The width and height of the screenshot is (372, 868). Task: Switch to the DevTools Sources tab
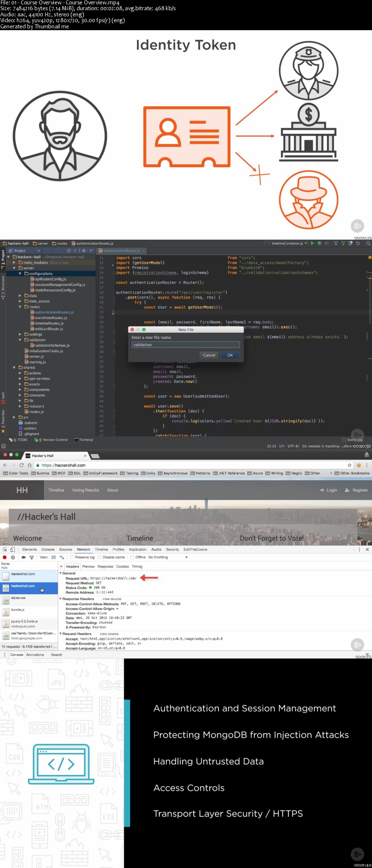coord(66,549)
